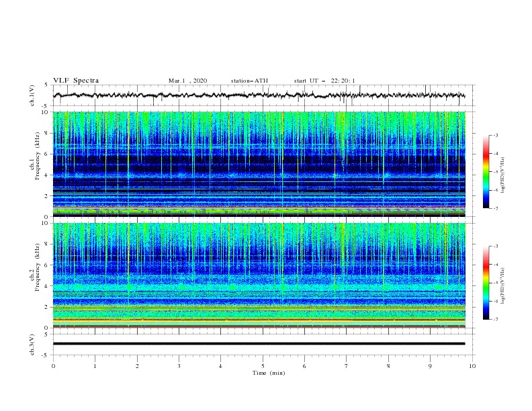The width and height of the screenshot is (532, 411).
Task: Click the "ch.3(V)" axis label
Action: click(x=32, y=345)
